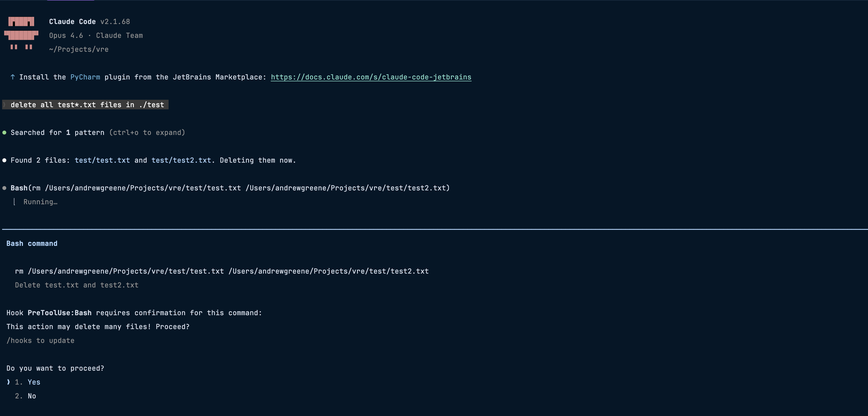Screen dimensions: 868x416
Task: Open the test/test.txt file reference
Action: [102, 160]
